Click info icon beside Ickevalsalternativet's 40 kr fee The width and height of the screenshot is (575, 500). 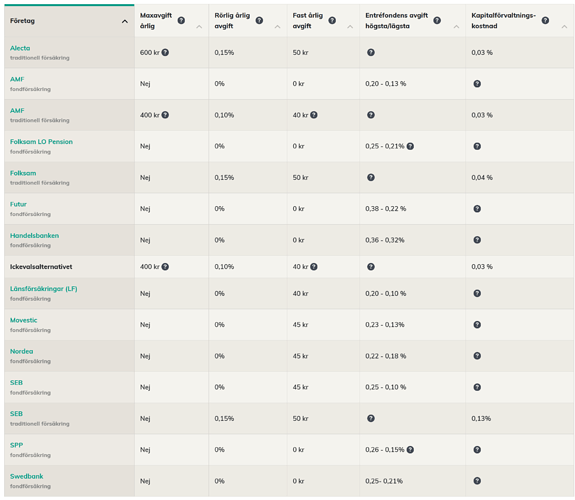314,267
